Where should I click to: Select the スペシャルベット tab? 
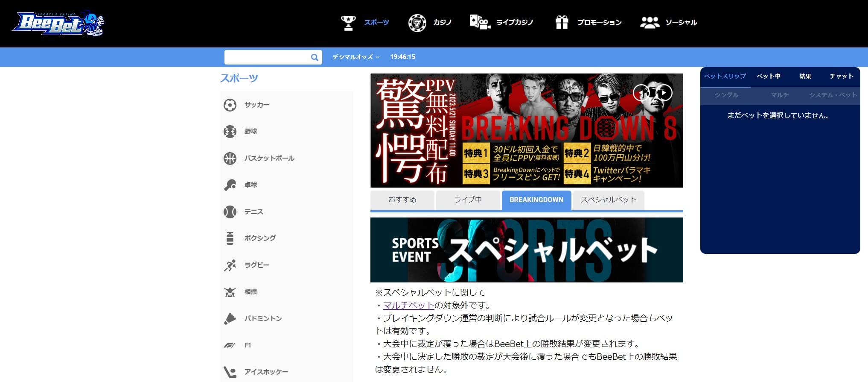(609, 200)
